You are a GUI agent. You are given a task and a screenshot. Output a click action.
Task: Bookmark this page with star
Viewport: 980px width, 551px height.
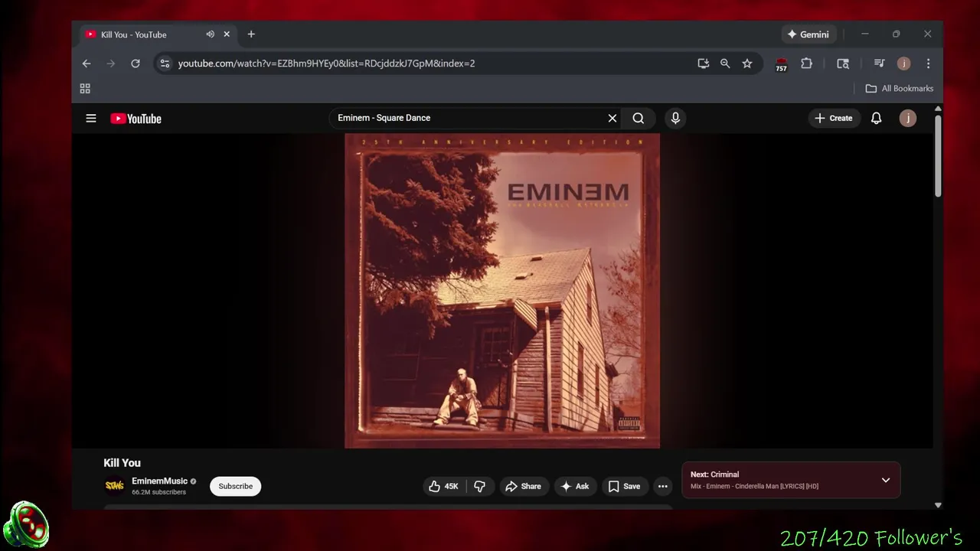(x=747, y=64)
